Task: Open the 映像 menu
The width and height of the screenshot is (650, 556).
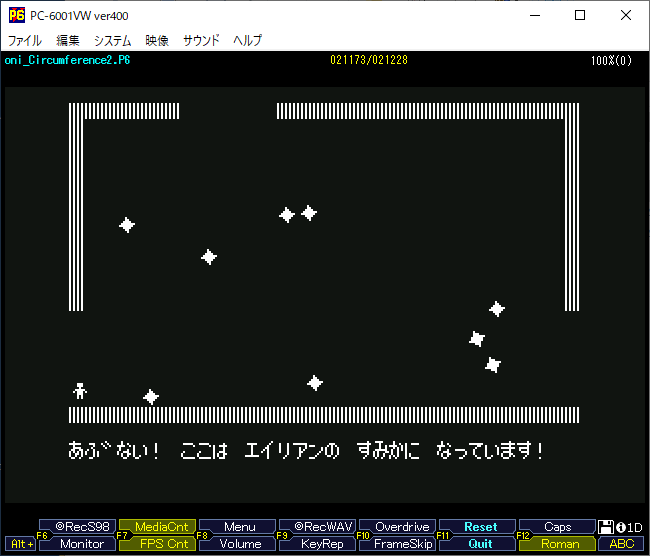Action: (x=157, y=40)
